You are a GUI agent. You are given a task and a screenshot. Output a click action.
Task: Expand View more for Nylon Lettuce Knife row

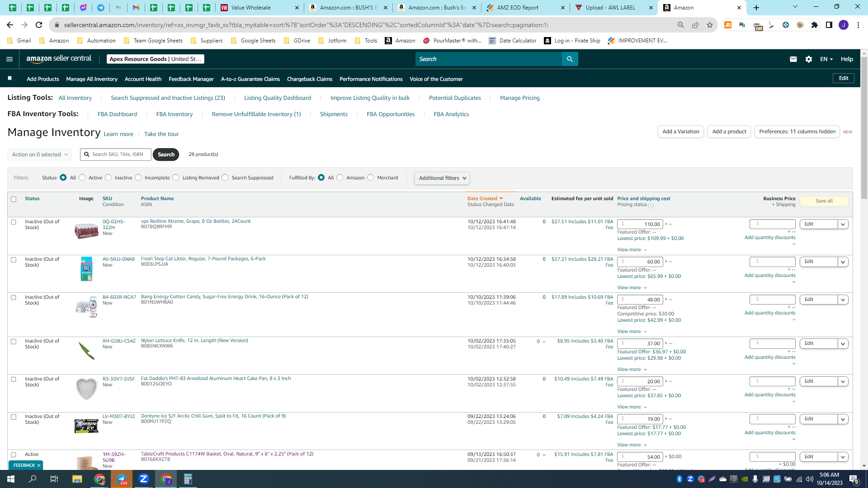pyautogui.click(x=632, y=370)
